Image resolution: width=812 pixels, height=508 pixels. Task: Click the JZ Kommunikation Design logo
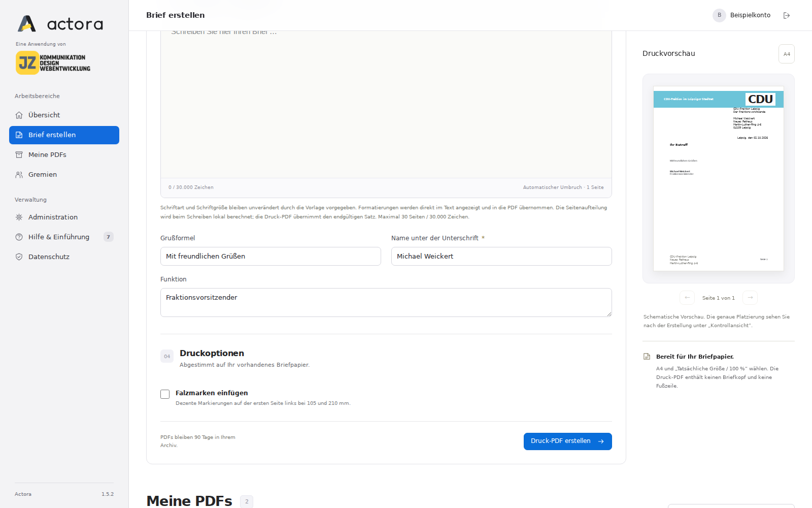coord(53,63)
